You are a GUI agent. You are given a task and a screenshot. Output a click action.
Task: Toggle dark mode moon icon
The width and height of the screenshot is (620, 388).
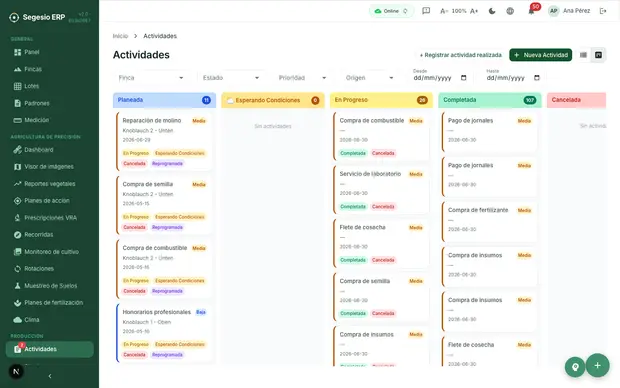tap(492, 11)
